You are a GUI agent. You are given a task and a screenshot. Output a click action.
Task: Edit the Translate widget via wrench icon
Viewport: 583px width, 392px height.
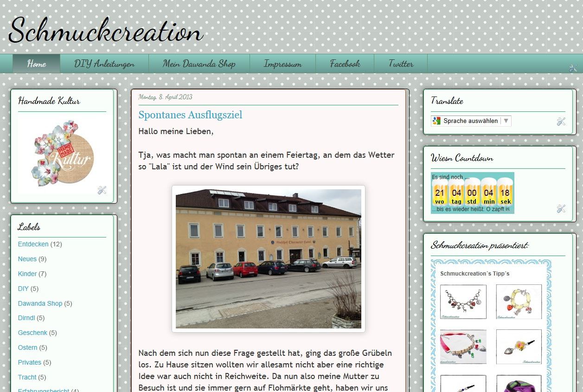561,122
